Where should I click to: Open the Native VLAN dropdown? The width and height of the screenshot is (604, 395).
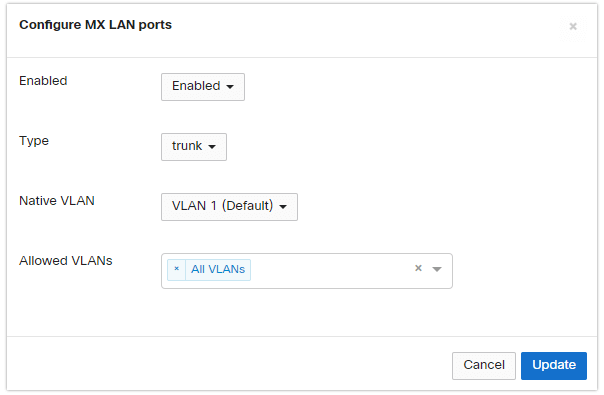pyautogui.click(x=230, y=207)
